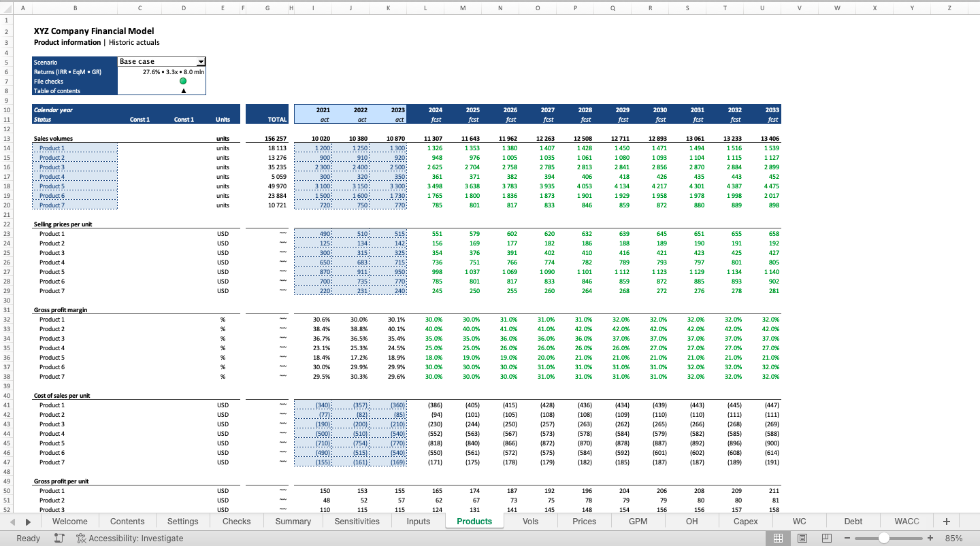Open the Welcome sheet tab

[70, 522]
